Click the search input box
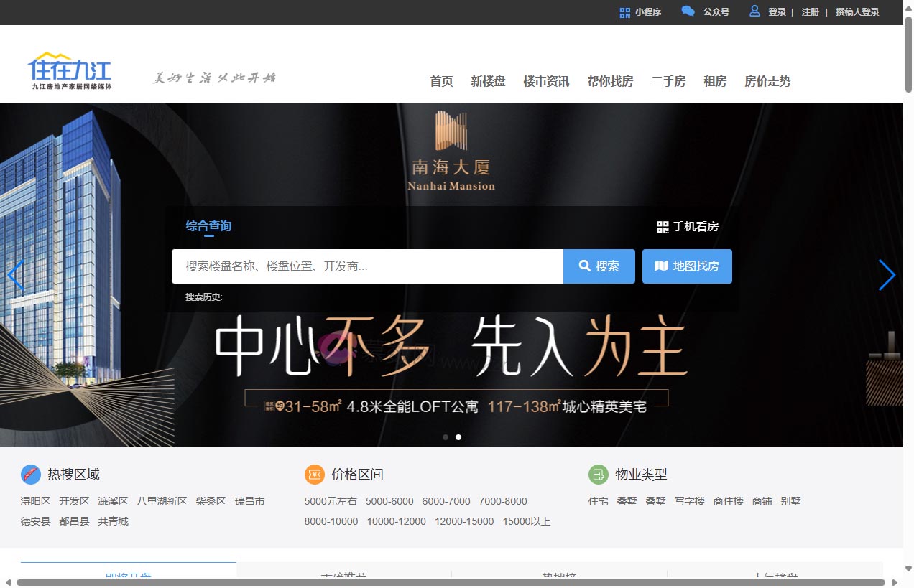914x588 pixels. [x=367, y=266]
